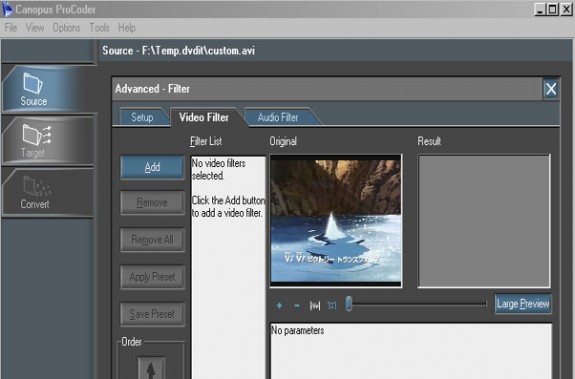Screen dimensions: 575x379
Task: Click Save Preset button
Action: (152, 314)
